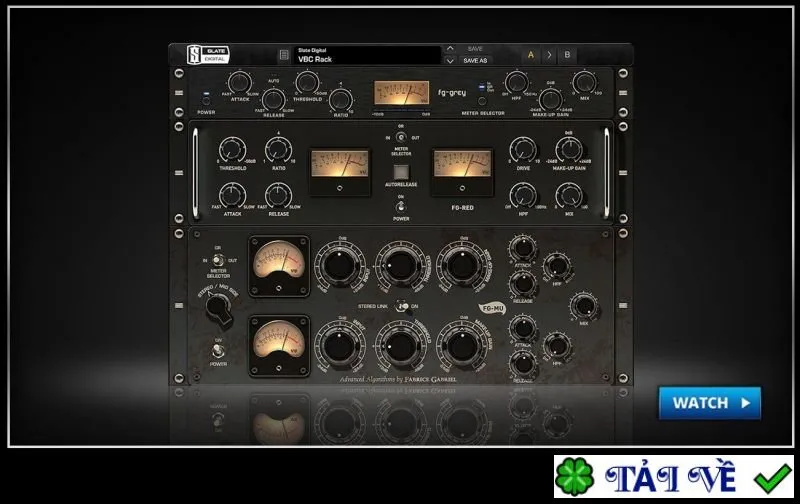The width and height of the screenshot is (800, 504).
Task: Go to previous preset with up chevron
Action: [x=450, y=48]
